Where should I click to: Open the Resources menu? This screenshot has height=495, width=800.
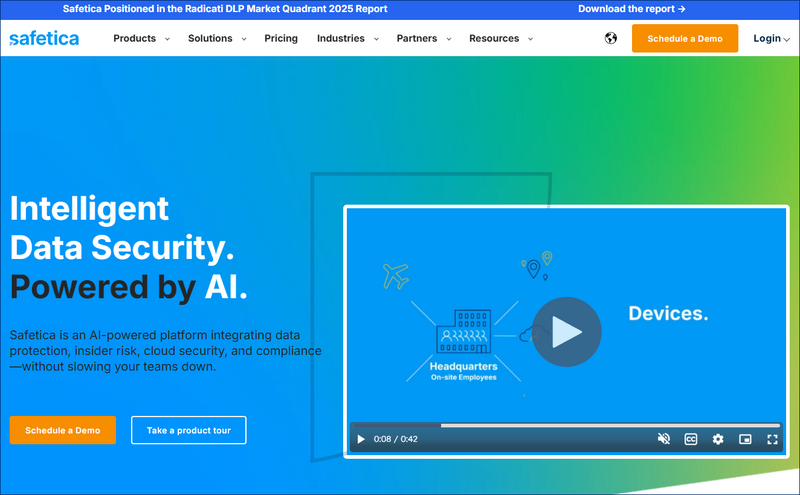494,38
